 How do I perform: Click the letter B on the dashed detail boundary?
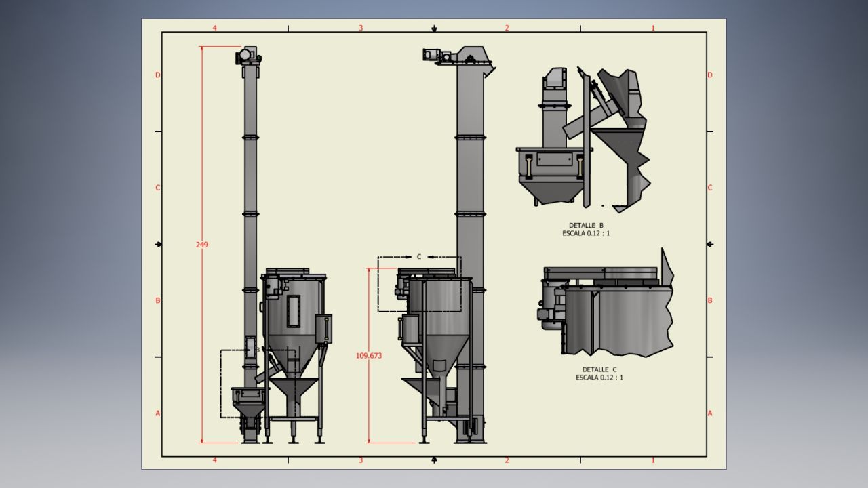tap(257, 350)
